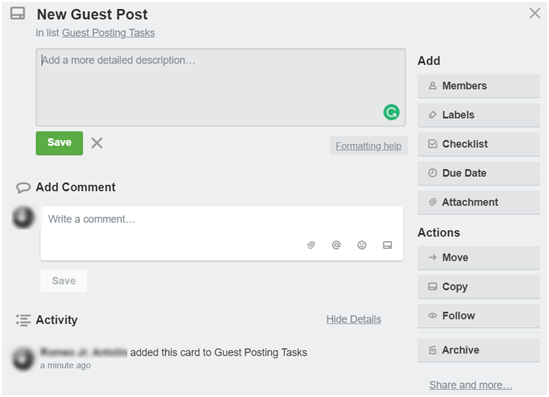Add a Checklist to the card
This screenshot has width=549, height=397.
[x=478, y=144]
